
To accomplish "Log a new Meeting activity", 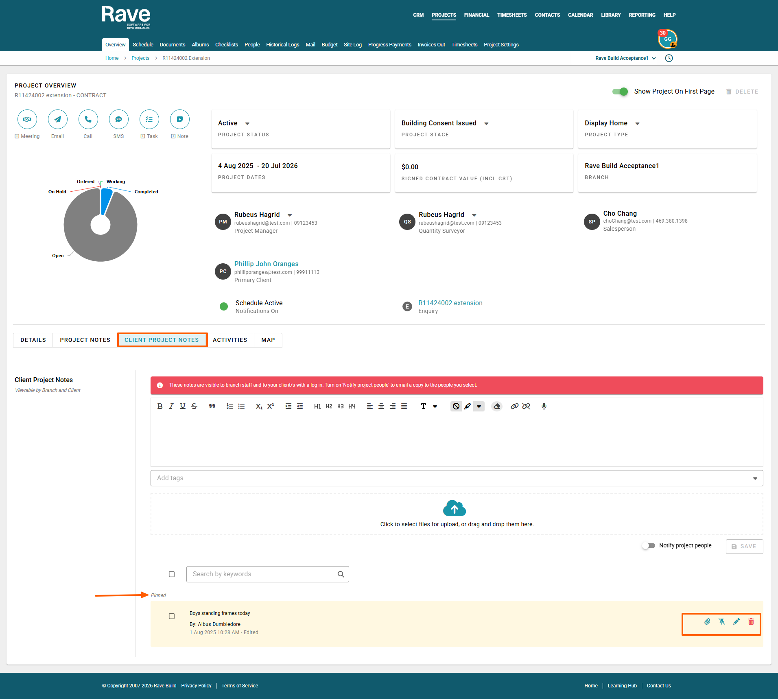I will (x=27, y=119).
